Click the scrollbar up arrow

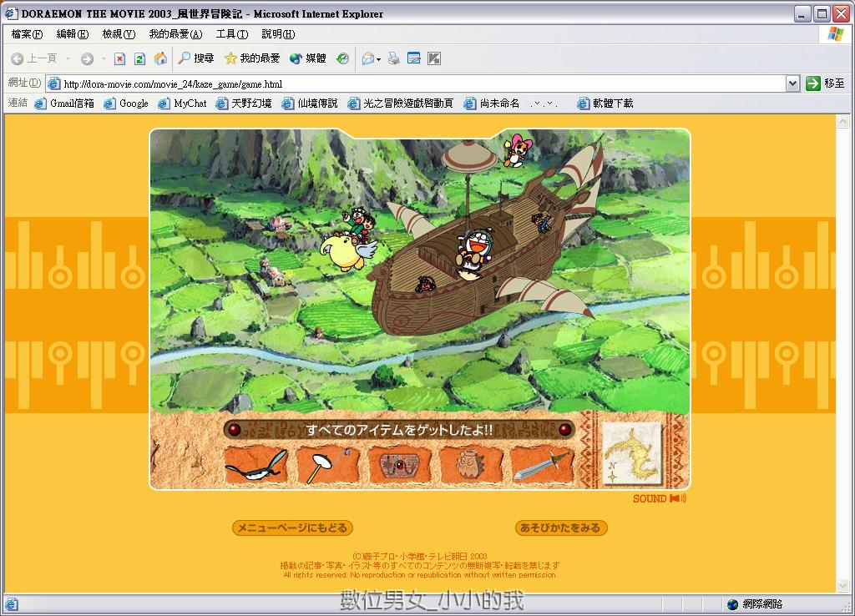tap(843, 122)
